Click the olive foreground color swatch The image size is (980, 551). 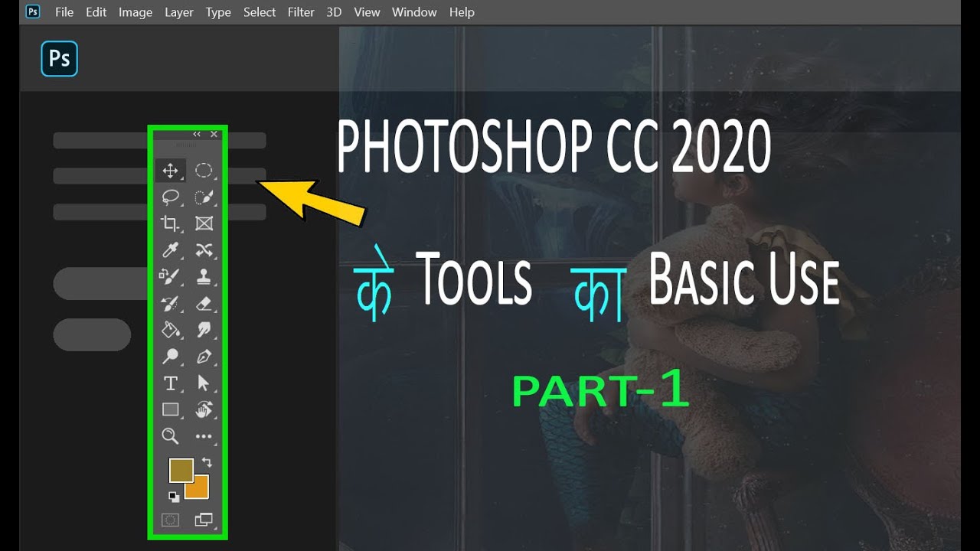tap(181, 470)
